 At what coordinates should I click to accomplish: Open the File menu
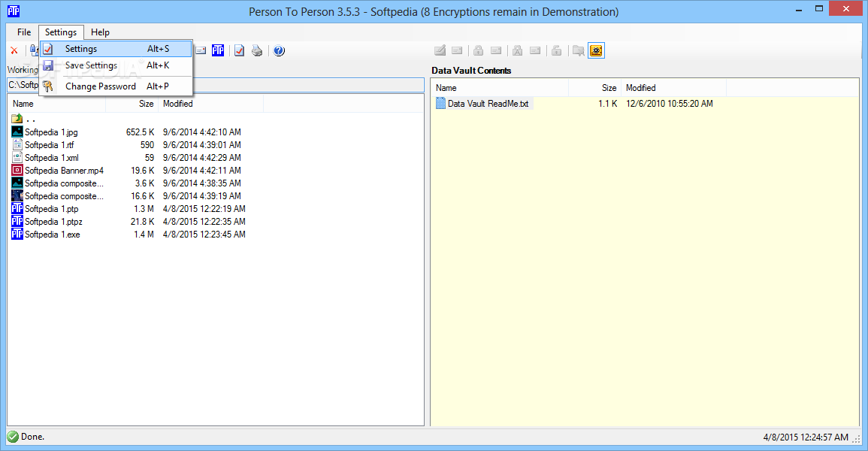click(x=24, y=32)
